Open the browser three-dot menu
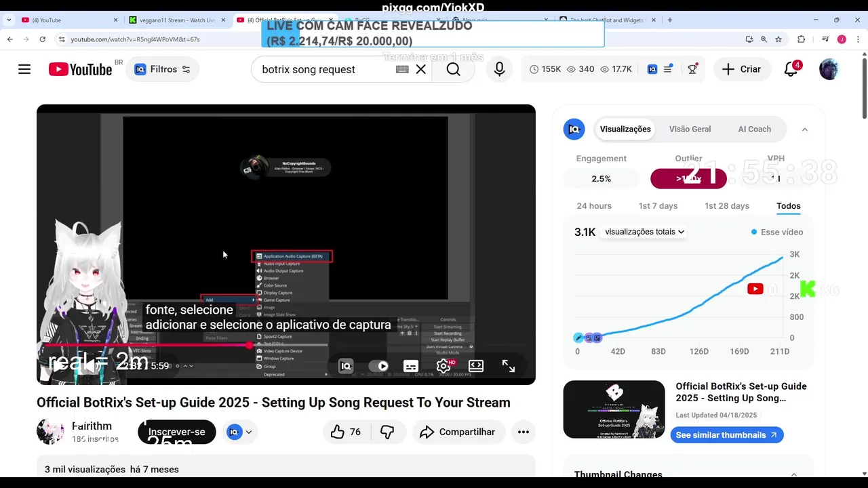 859,39
